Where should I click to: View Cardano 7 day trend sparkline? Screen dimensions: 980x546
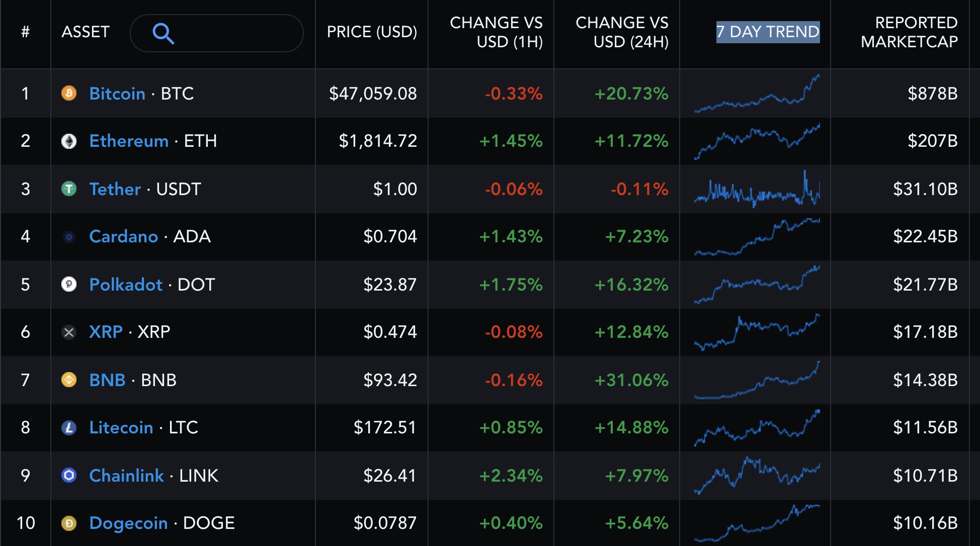click(757, 236)
